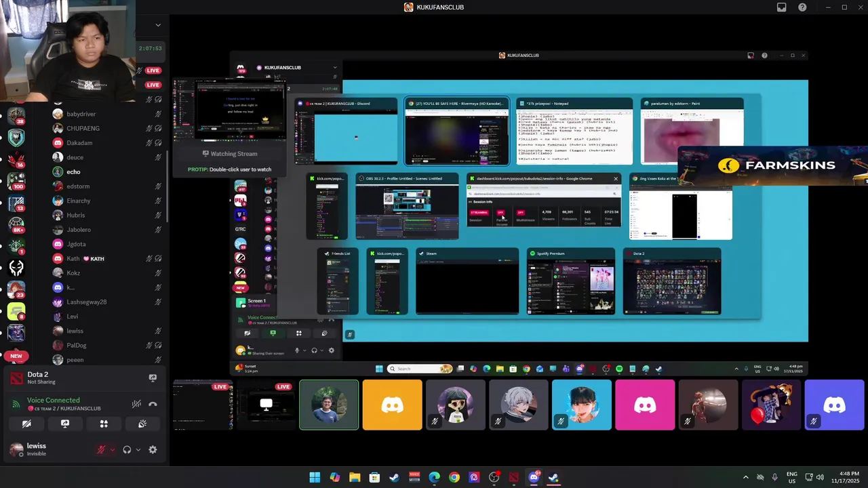Open green server icon with 8 badge
Screen dimensions: 868x488
coord(16,311)
